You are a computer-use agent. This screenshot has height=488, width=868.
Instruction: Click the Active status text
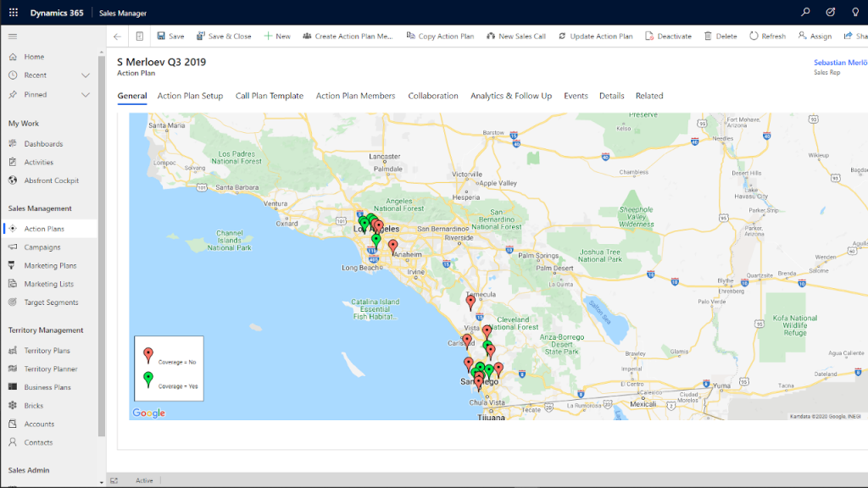144,481
